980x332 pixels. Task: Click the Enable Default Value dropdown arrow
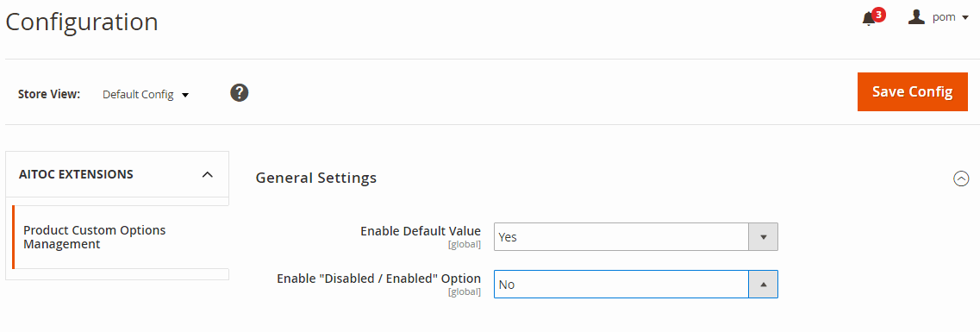tap(763, 237)
